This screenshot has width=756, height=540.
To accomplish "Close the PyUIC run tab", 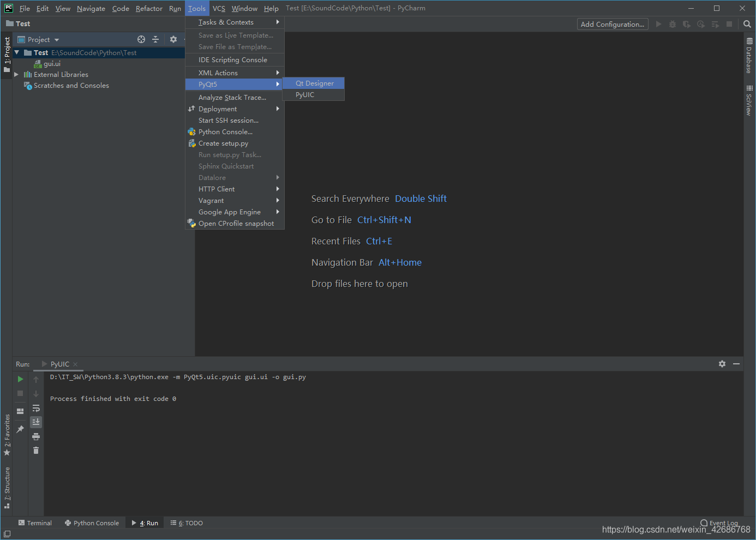I will click(75, 364).
